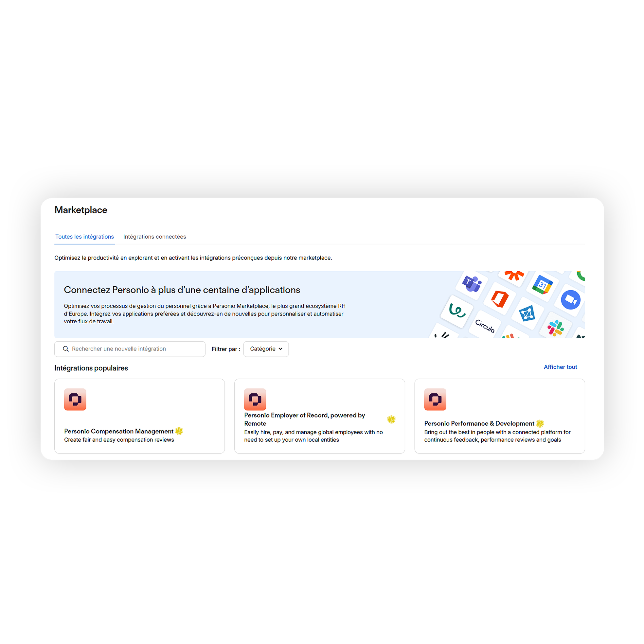Focus the Rechercher une nouvelle intégration field
Viewport: 644px width, 644px height.
tap(130, 349)
